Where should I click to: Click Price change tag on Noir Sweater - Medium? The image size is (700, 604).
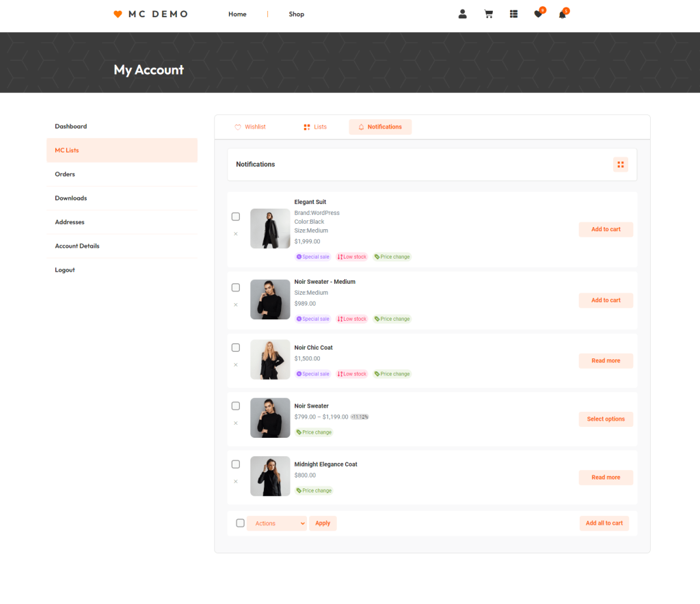coord(392,319)
